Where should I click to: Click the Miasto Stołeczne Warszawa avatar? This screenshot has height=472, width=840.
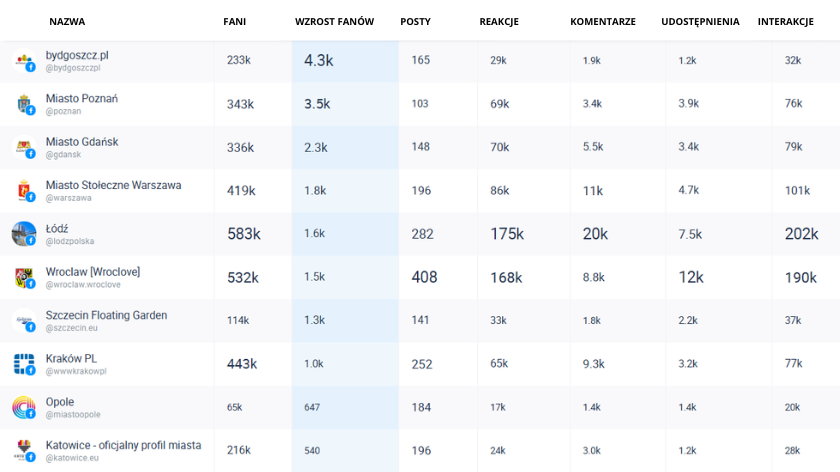tap(23, 191)
